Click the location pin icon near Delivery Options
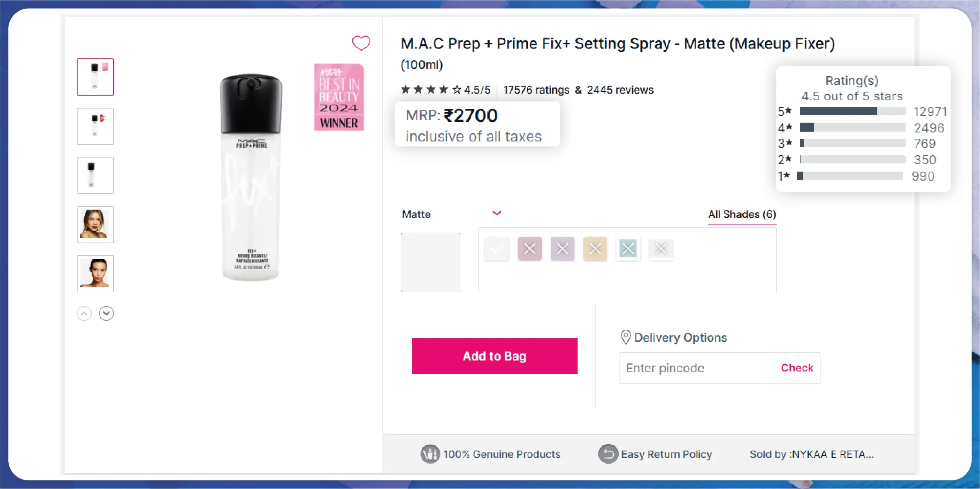 click(626, 337)
